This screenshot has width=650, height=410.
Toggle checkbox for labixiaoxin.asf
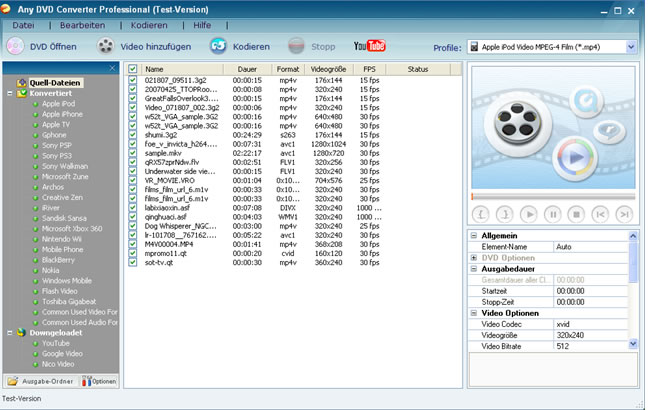pyautogui.click(x=133, y=208)
